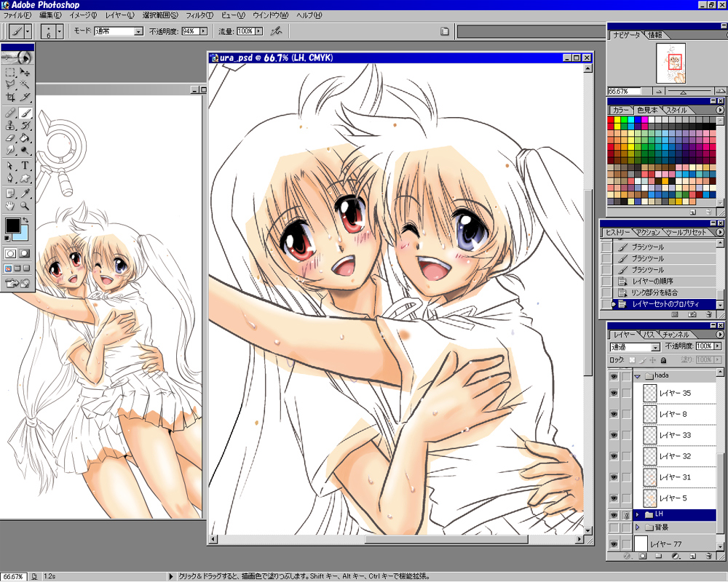Open the brush mode 通常 dropdown
728x582 pixels.
[x=138, y=31]
